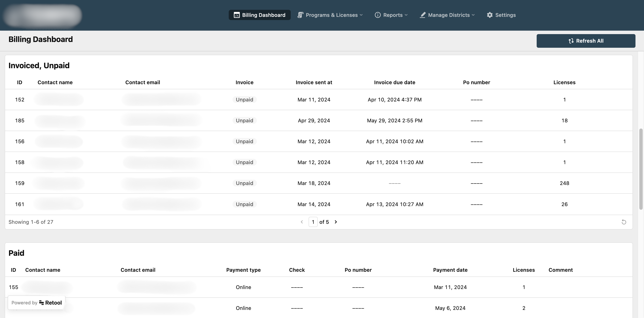This screenshot has height=318, width=644.
Task: Go to previous page of Invoiced, Unpaid table
Action: [x=302, y=222]
